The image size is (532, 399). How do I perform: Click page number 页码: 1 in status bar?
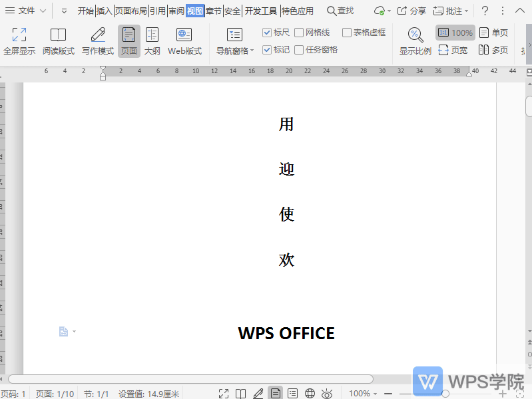pos(13,394)
